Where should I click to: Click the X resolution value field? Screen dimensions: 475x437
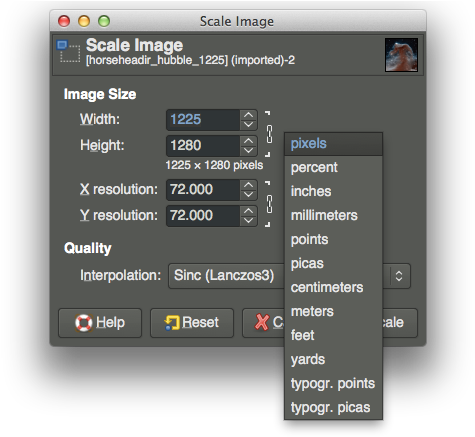coord(203,190)
